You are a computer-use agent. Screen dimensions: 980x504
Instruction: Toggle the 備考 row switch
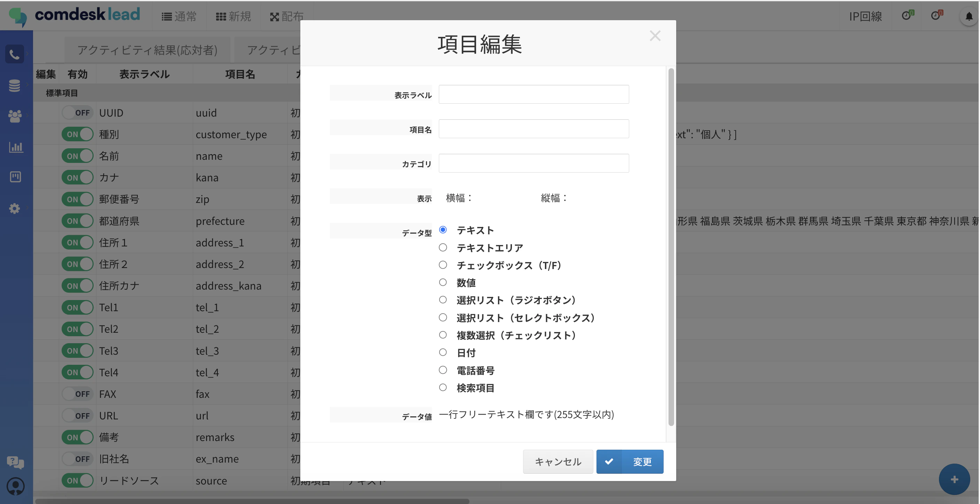(x=78, y=437)
